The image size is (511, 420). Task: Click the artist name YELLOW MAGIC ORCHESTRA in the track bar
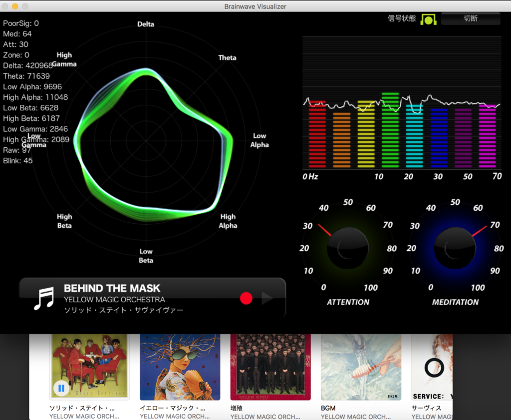[114, 300]
